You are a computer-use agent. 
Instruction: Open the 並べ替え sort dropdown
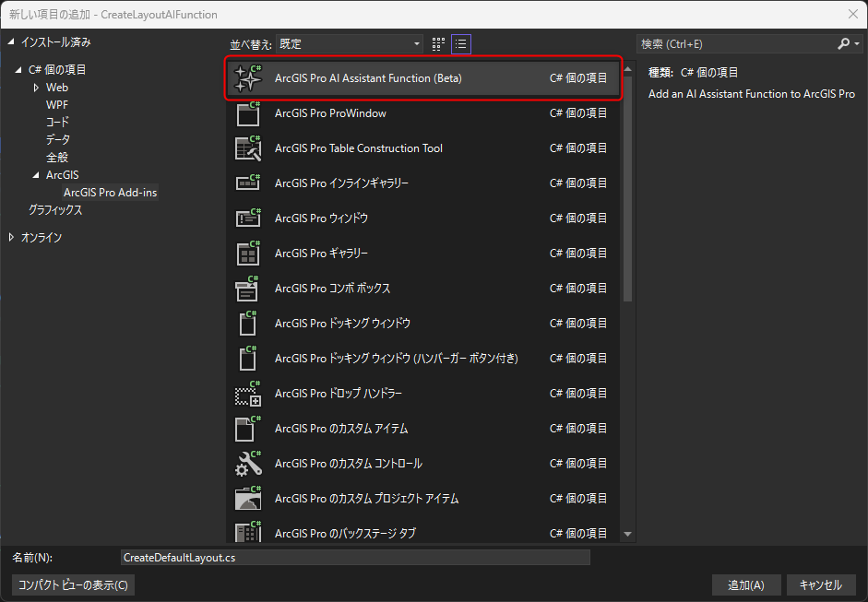(x=350, y=44)
